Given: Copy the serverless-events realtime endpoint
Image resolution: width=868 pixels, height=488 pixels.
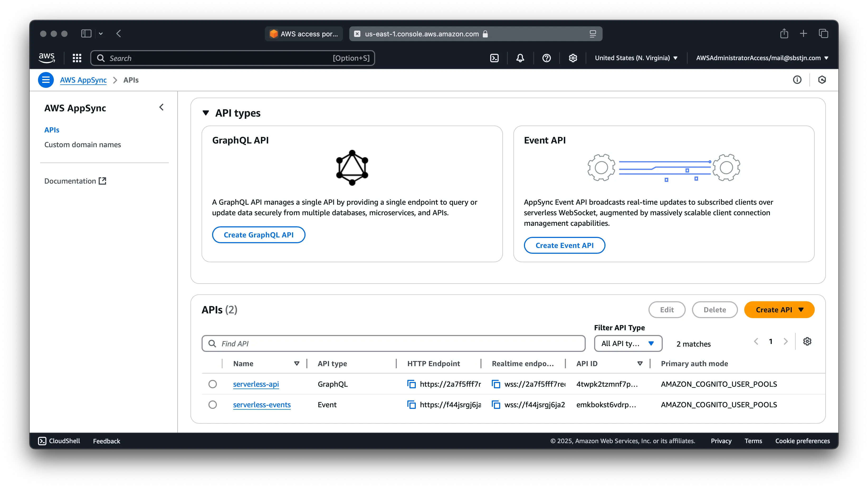Looking at the screenshot, I should (496, 405).
